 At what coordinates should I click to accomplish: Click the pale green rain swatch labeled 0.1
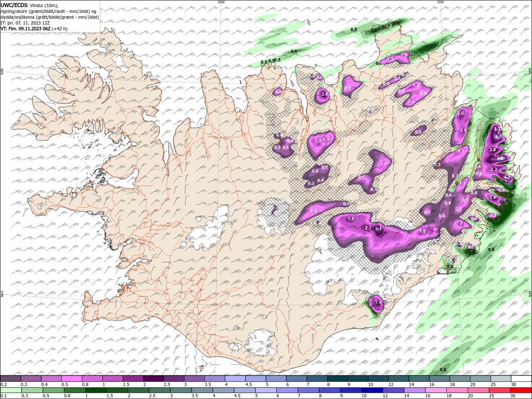(x=10, y=390)
